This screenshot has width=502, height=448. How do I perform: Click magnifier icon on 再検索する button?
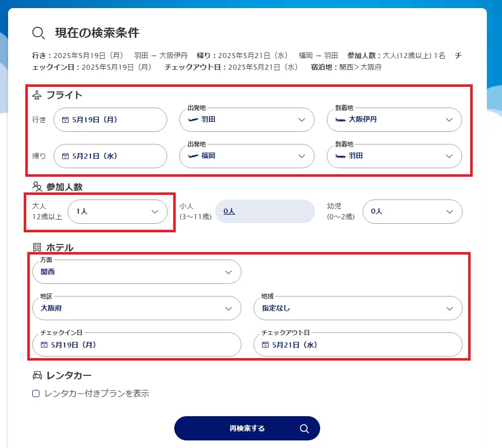[304, 428]
